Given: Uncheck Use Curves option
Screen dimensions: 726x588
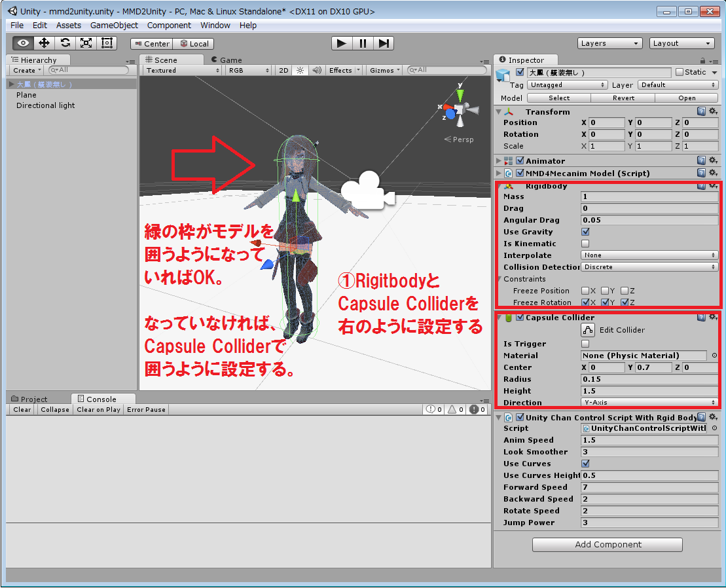Looking at the screenshot, I should tap(585, 464).
